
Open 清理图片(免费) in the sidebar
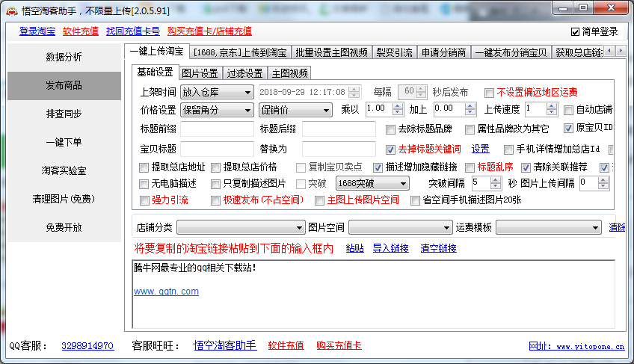coord(64,199)
